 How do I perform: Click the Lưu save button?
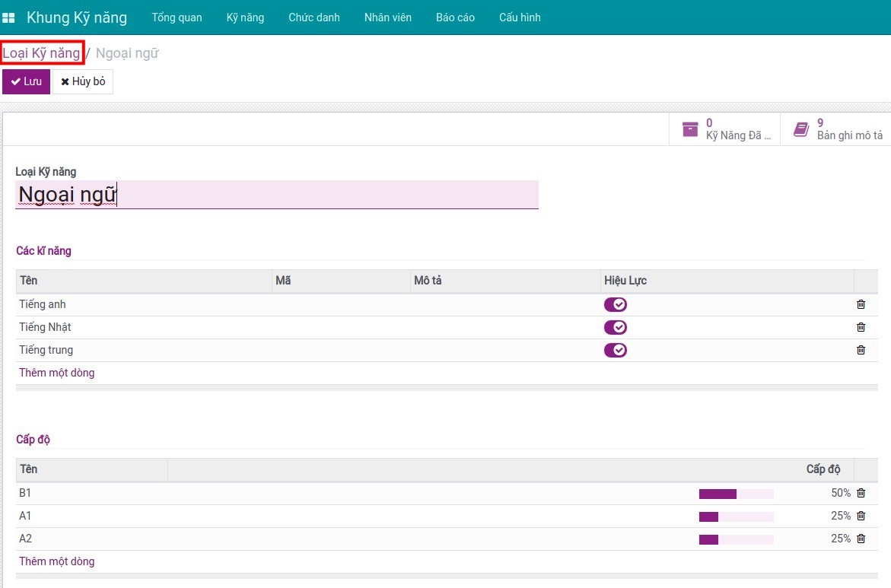(x=26, y=81)
